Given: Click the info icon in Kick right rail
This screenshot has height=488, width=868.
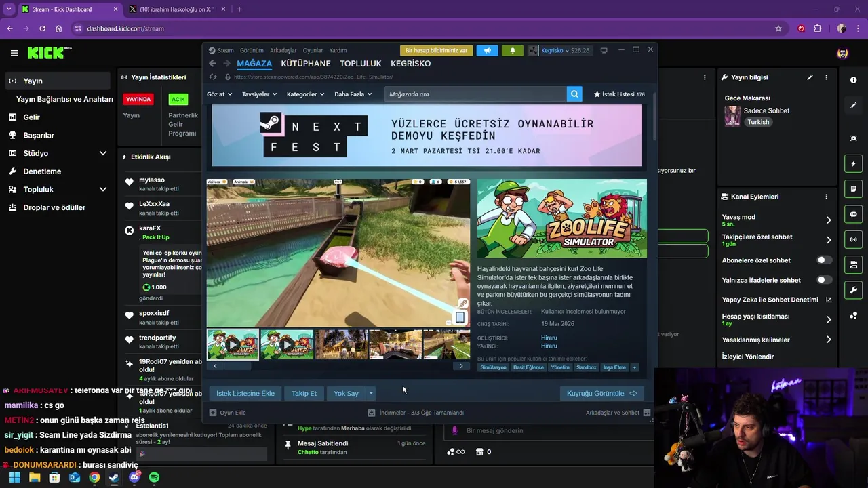Looking at the screenshot, I should (853, 80).
